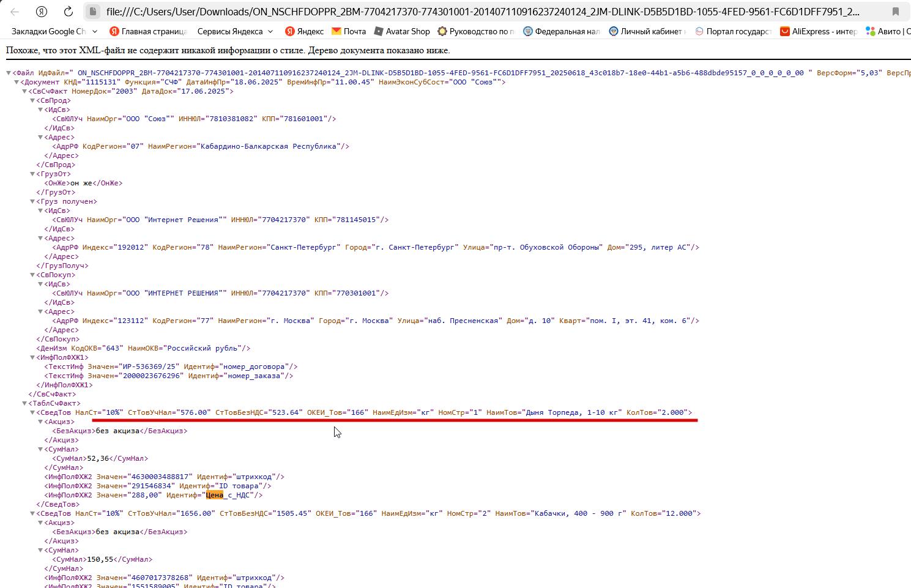Image resolution: width=911 pixels, height=588 pixels.
Task: Collapse the Документ КНД node
Action: point(17,82)
